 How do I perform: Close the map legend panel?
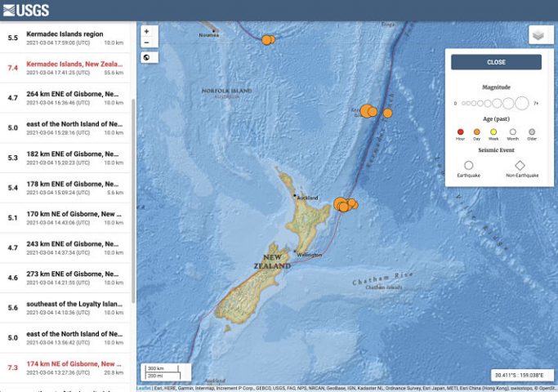[x=496, y=62]
